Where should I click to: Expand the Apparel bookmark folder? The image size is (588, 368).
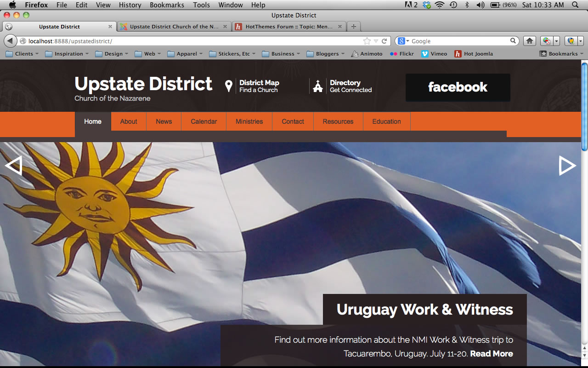[x=185, y=54]
